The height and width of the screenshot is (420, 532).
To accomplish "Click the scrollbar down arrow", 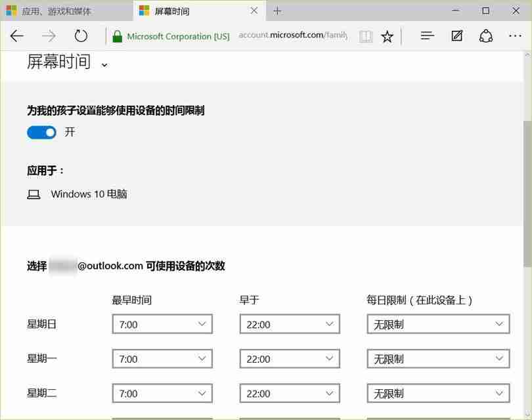I will point(527,414).
